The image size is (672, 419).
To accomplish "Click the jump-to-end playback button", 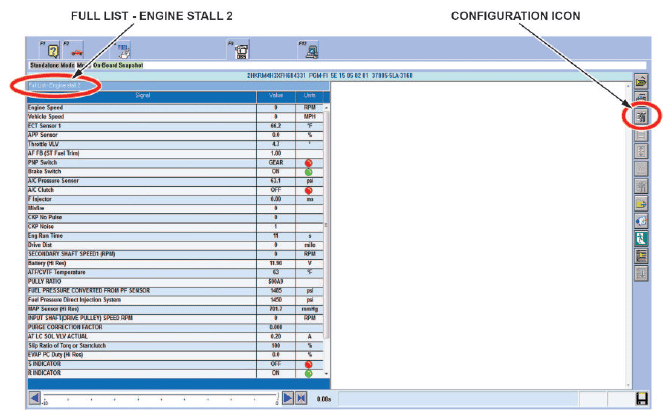I will pyautogui.click(x=301, y=398).
